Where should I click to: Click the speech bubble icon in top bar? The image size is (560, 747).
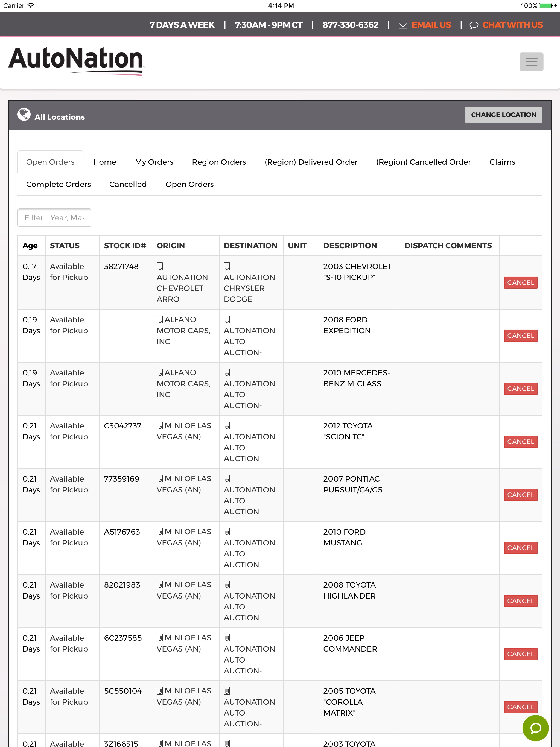click(474, 25)
